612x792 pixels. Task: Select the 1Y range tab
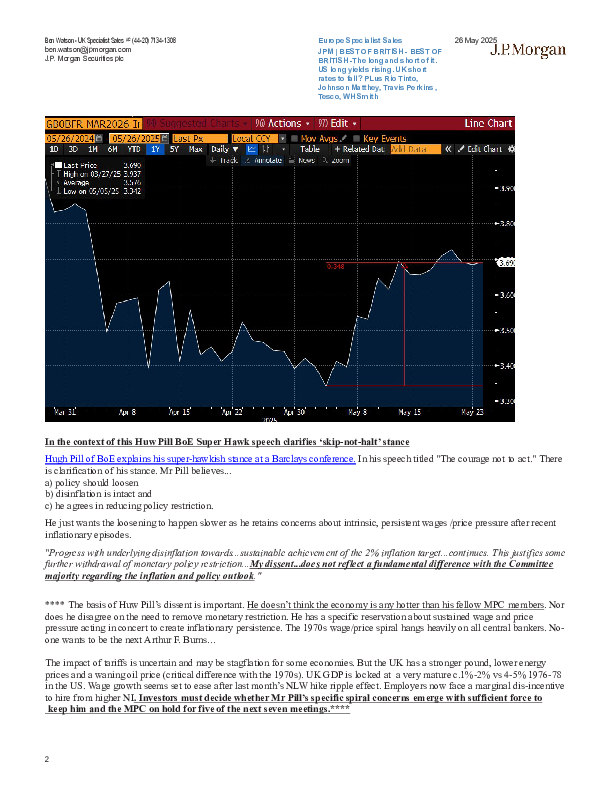(156, 149)
